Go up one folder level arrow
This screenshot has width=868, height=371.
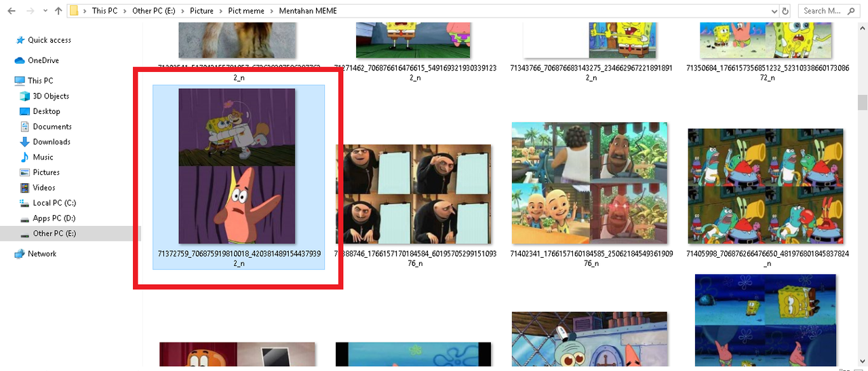click(58, 11)
